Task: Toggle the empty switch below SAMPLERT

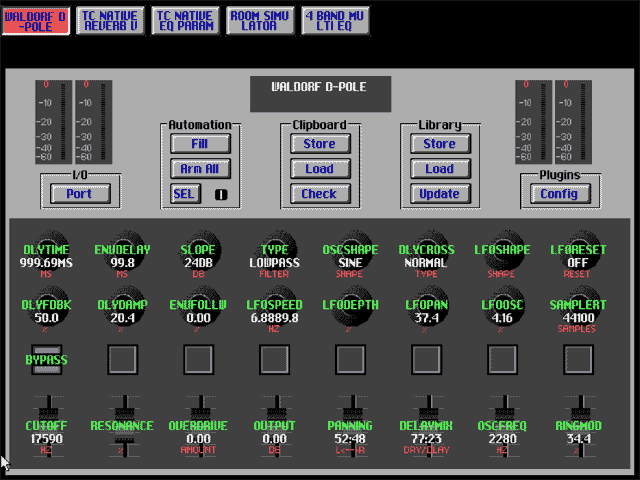Action: pos(578,360)
